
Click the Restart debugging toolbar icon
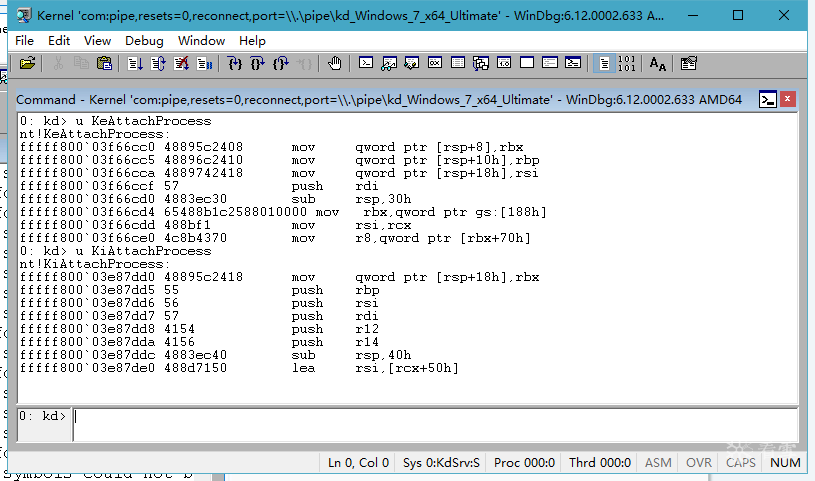[158, 63]
